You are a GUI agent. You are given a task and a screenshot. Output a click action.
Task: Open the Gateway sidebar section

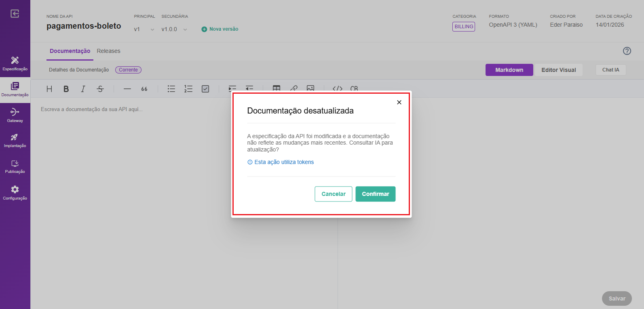(15, 115)
